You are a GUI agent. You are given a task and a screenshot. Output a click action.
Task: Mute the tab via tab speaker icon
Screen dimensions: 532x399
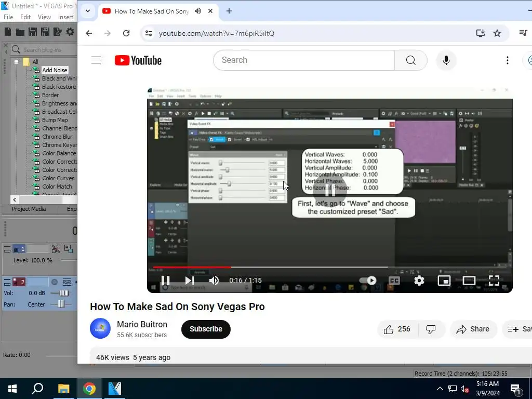click(x=198, y=11)
